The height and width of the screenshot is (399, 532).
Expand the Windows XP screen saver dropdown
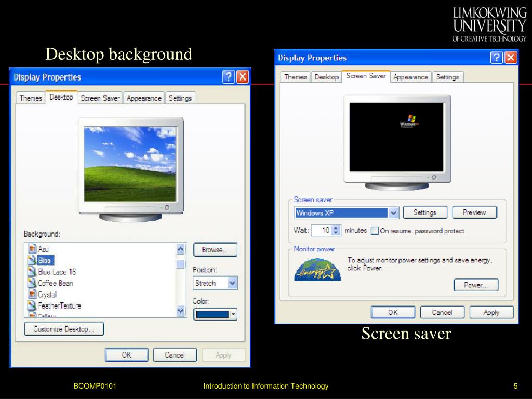point(393,213)
